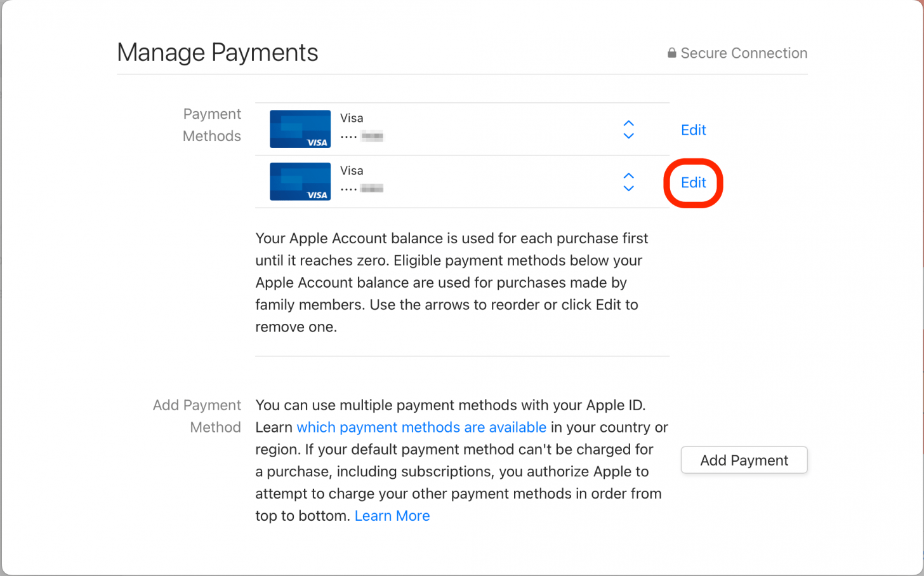
Task: Click the Add Payment button
Action: coord(743,460)
